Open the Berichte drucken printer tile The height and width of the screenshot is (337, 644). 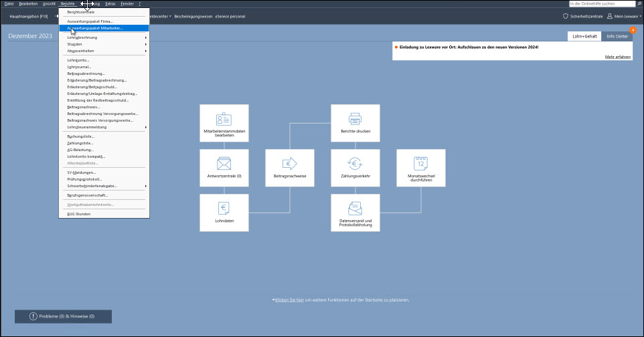355,123
